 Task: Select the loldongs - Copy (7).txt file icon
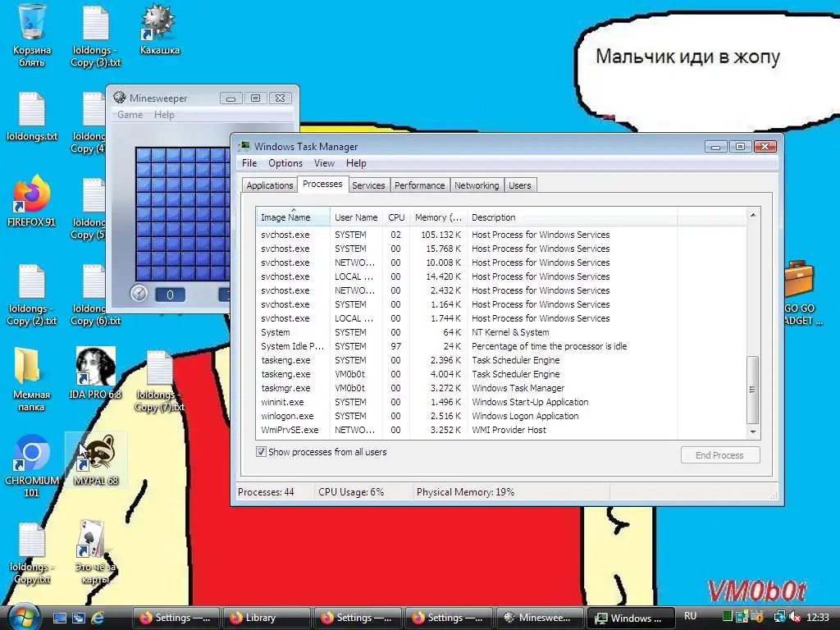click(x=159, y=381)
